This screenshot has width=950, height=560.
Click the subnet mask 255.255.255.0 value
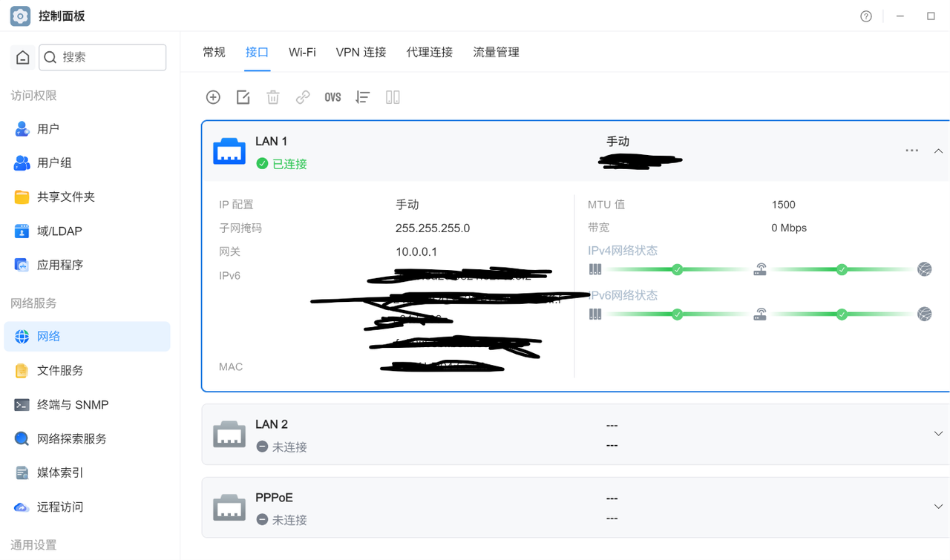point(433,228)
